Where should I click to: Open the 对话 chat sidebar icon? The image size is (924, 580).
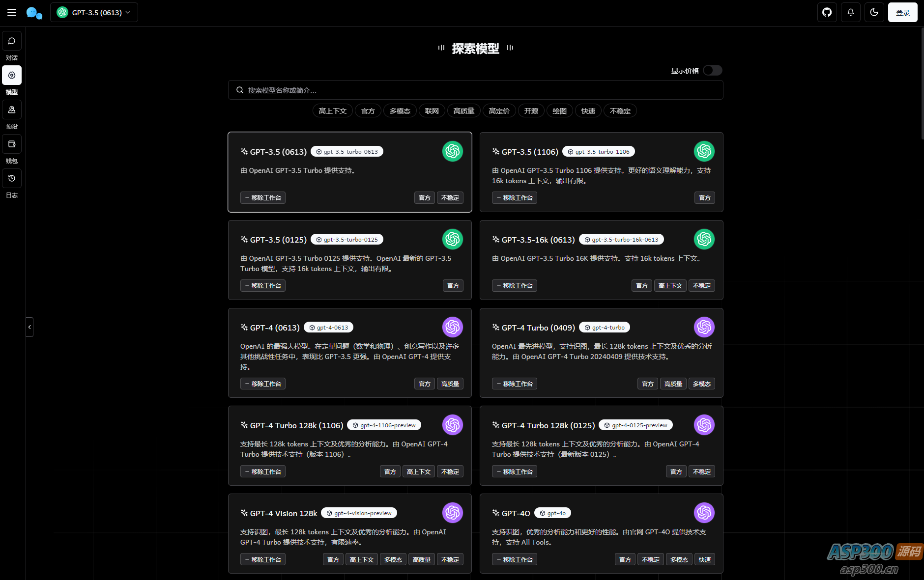(12, 41)
